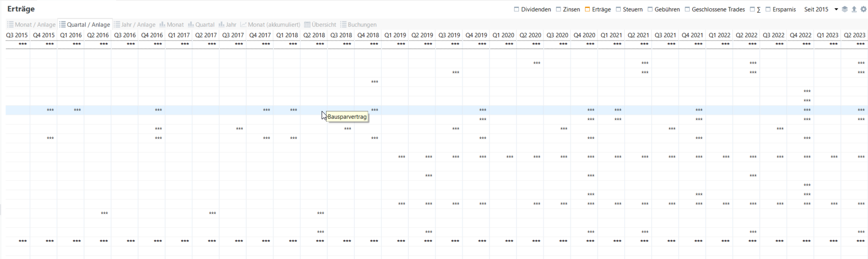Screen dimensions: 868x259
Task: Show the Jahr bar chart view
Action: (228, 24)
